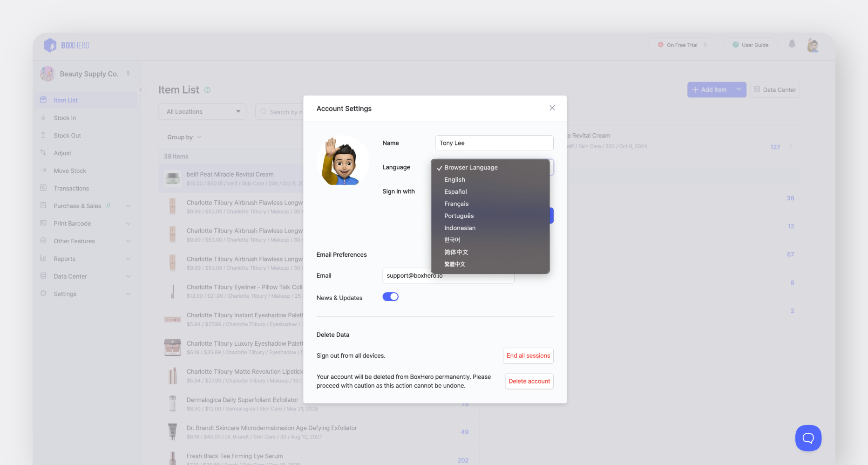The image size is (868, 465).
Task: Click the BoxHero logo
Action: pyautogui.click(x=67, y=45)
